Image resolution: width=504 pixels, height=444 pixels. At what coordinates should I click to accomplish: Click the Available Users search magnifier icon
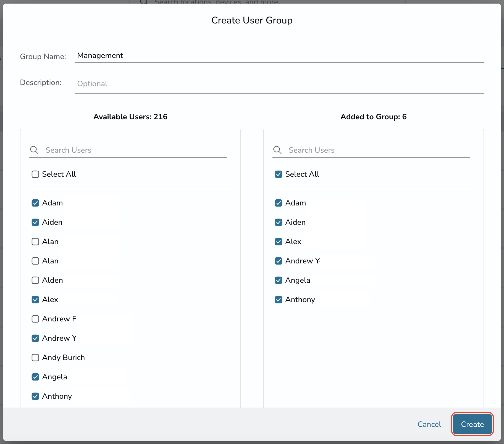tap(34, 150)
